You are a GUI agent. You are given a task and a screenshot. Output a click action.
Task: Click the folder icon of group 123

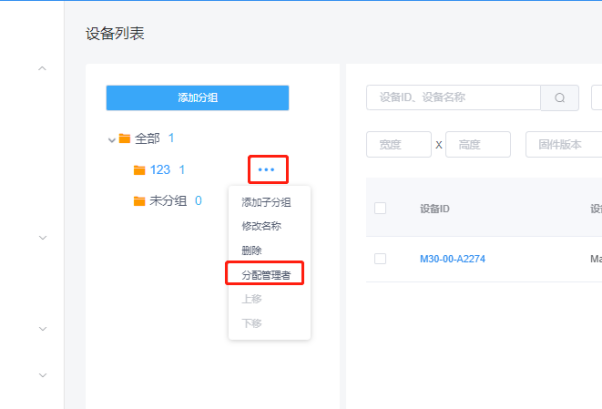[140, 170]
